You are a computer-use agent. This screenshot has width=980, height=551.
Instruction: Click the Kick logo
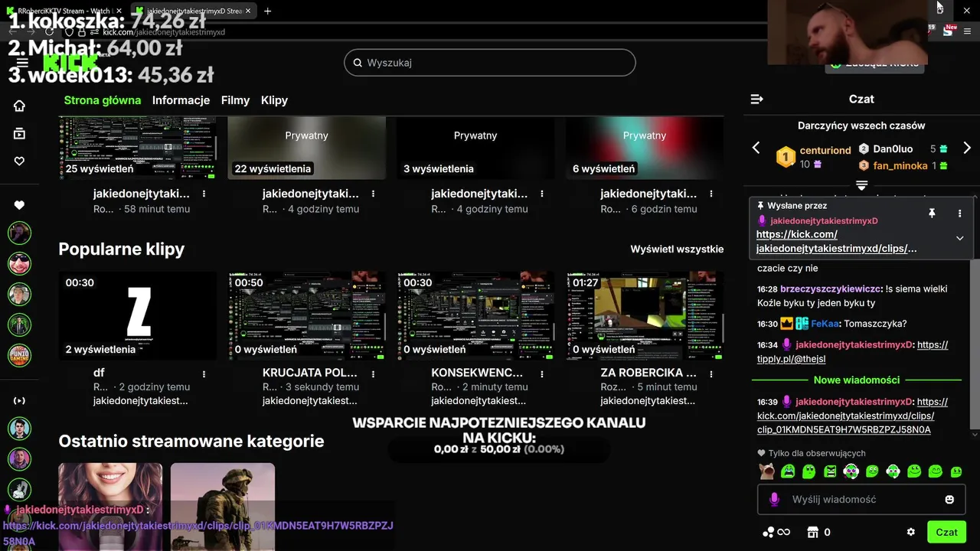[70, 63]
